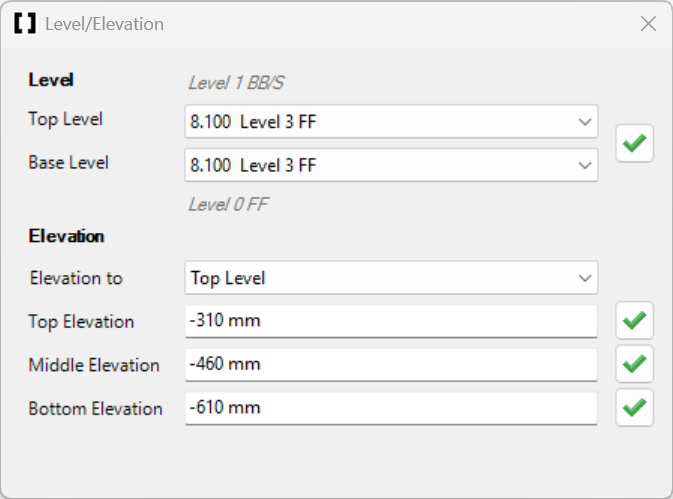Open the Base Level dropdown
673x499 pixels.
tap(391, 165)
